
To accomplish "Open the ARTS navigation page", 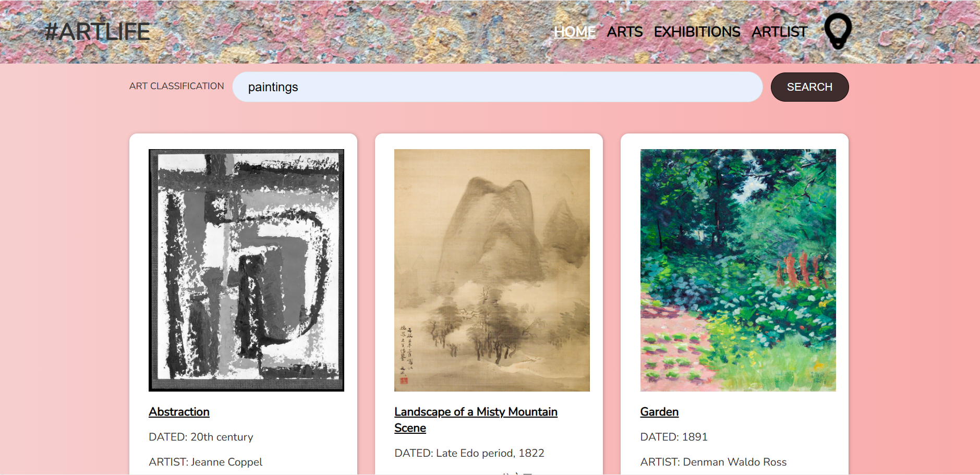I will [624, 31].
